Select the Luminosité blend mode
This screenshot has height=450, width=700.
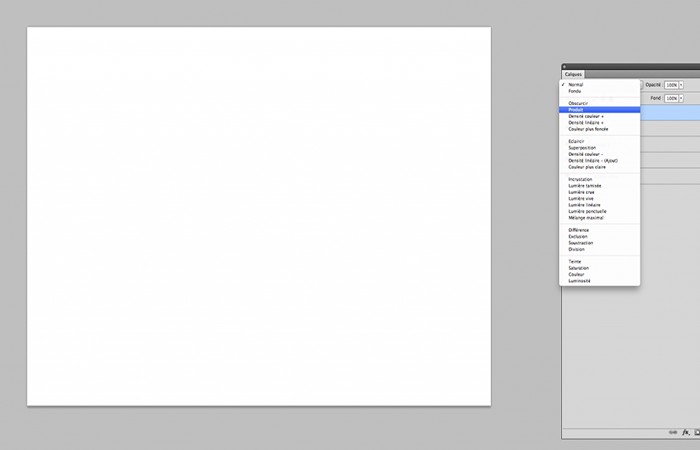tap(600, 281)
